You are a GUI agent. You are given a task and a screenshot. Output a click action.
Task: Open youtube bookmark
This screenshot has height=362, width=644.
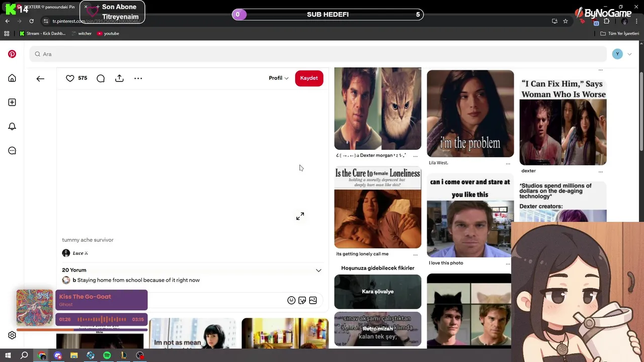108,34
